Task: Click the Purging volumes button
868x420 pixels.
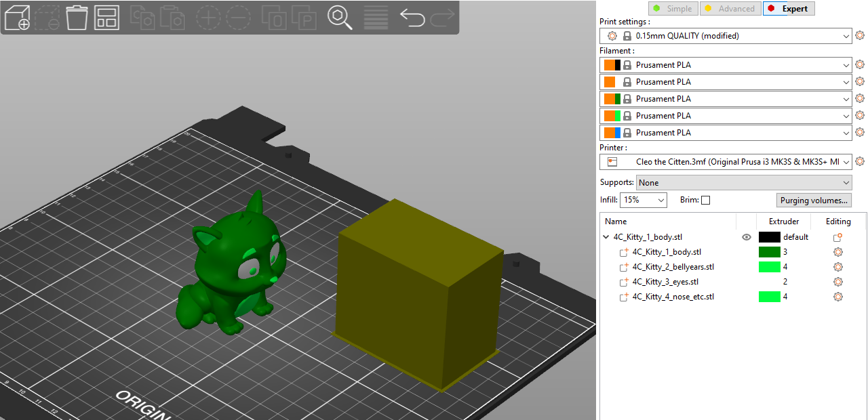Action: pyautogui.click(x=814, y=201)
